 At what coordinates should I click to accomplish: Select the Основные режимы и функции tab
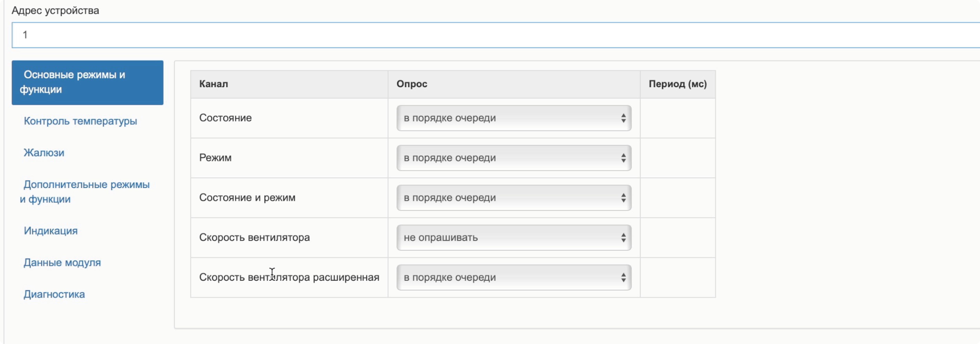[x=87, y=83]
